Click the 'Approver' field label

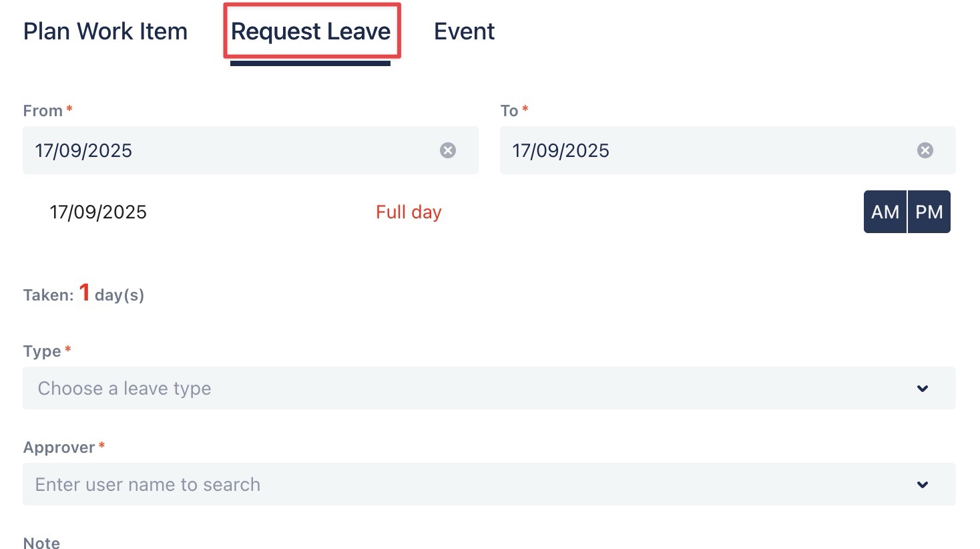(59, 447)
